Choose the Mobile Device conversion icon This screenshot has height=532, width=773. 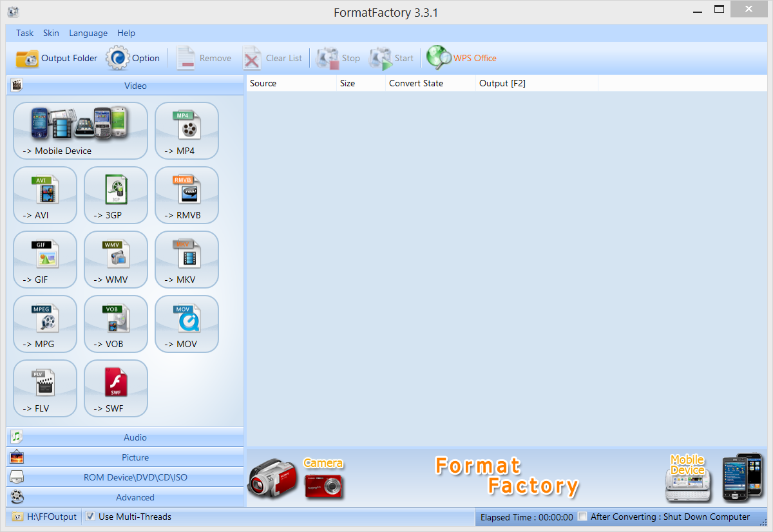[x=81, y=131]
